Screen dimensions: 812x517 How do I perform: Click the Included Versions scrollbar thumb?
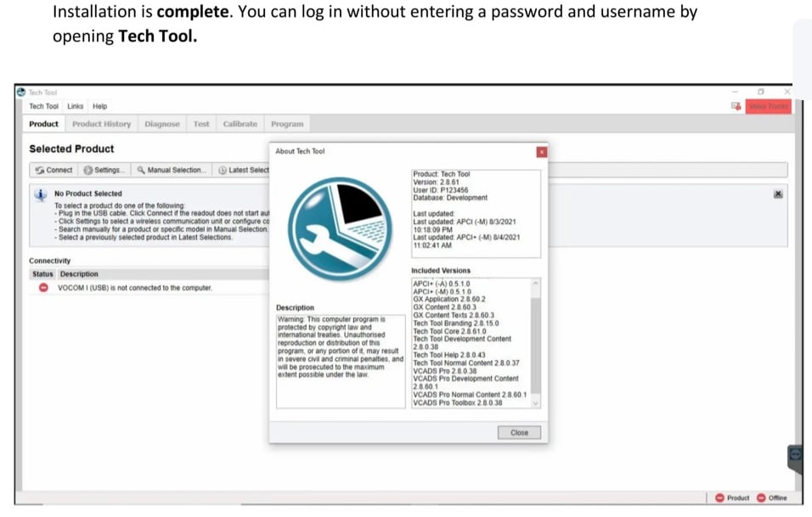pos(535,345)
